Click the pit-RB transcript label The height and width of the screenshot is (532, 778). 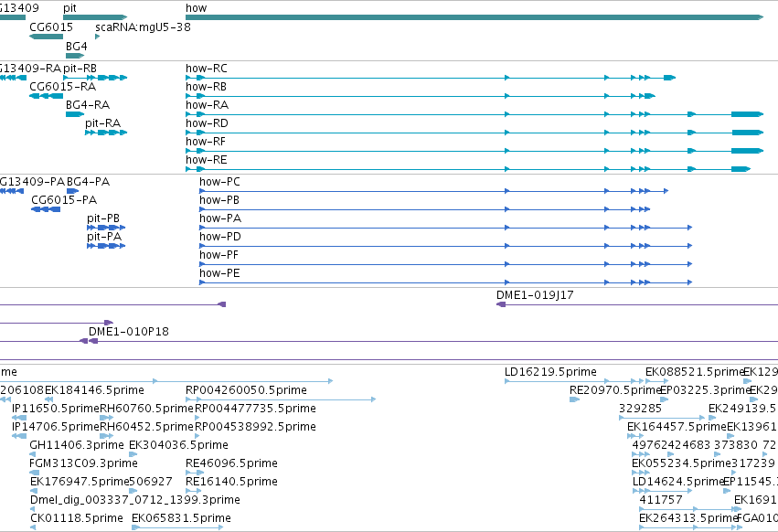tap(80, 68)
